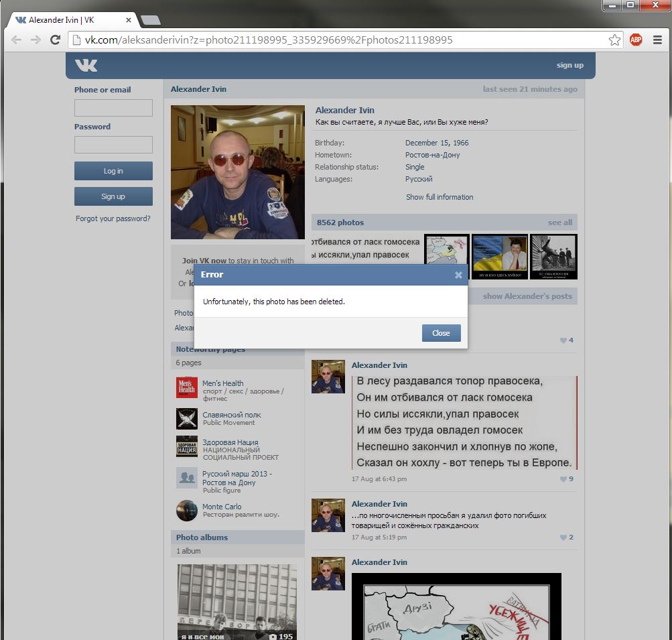Open the photo album with 195 photos

click(237, 602)
